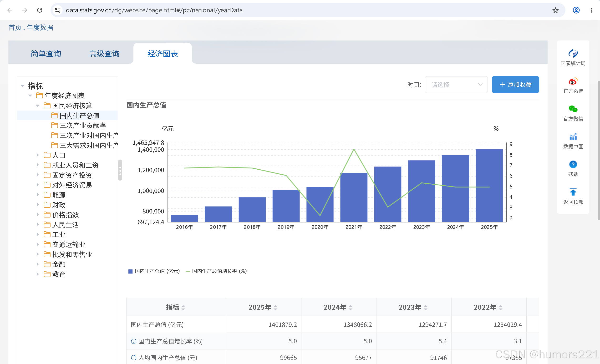600x364 pixels.
Task: Click the 帮助 help question icon
Action: 573,164
